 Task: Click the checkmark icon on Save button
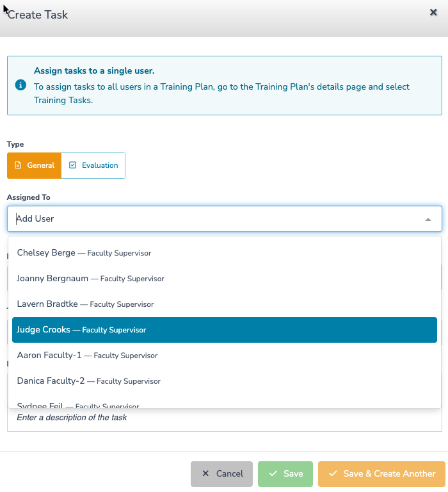pyautogui.click(x=273, y=473)
